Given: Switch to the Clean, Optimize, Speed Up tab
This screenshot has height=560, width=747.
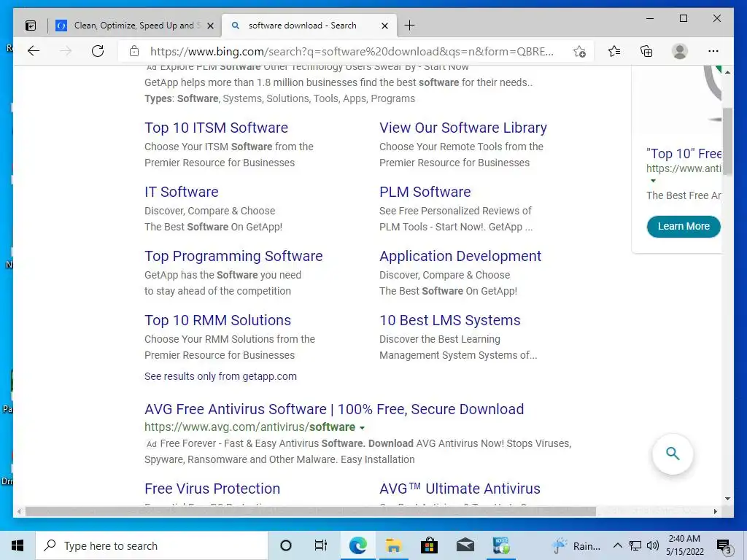Looking at the screenshot, I should (x=135, y=26).
